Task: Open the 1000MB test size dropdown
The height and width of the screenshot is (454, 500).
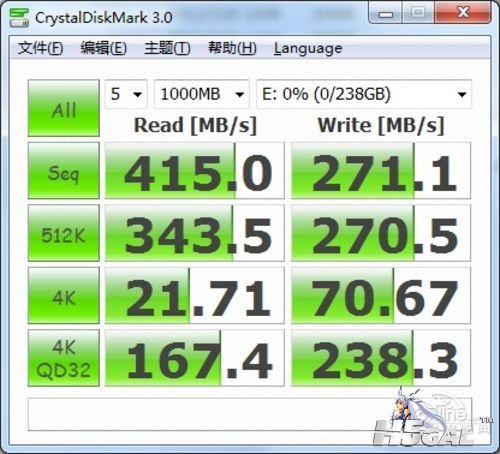Action: 202,94
